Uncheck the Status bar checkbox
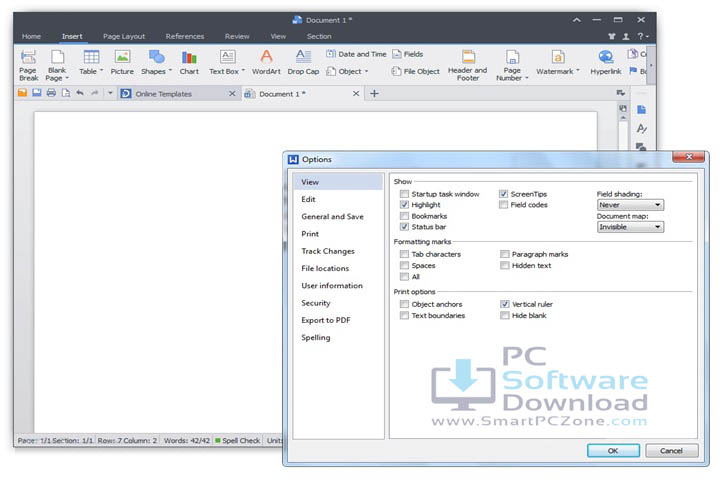 (x=404, y=227)
